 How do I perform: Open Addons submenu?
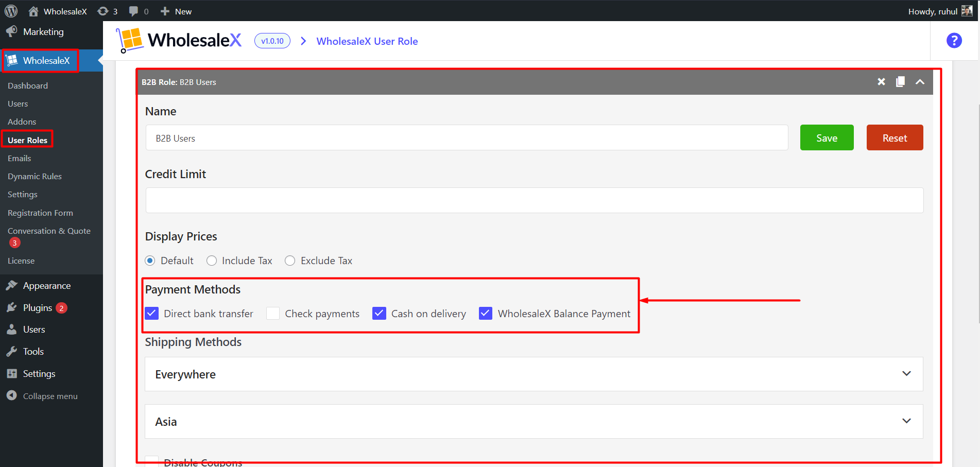pos(22,122)
